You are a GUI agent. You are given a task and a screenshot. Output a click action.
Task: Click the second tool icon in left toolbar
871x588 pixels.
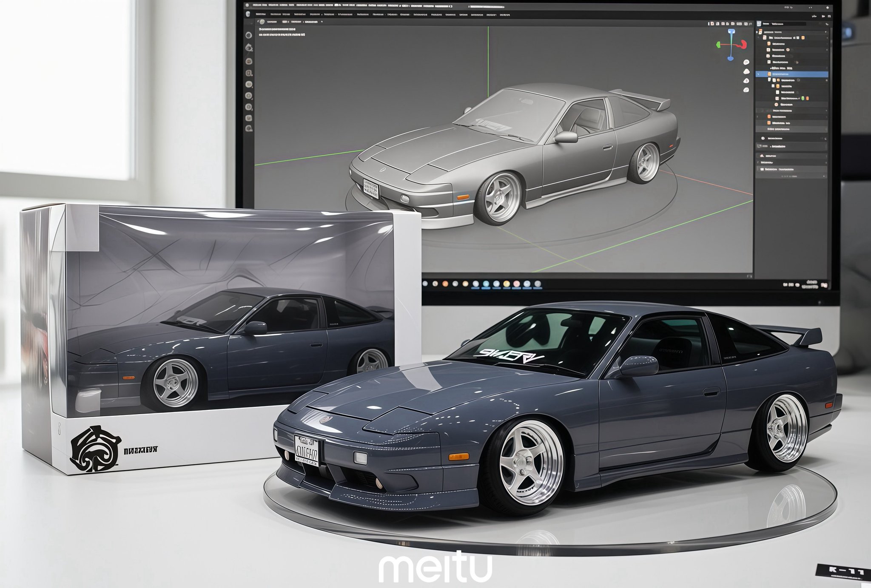249,47
